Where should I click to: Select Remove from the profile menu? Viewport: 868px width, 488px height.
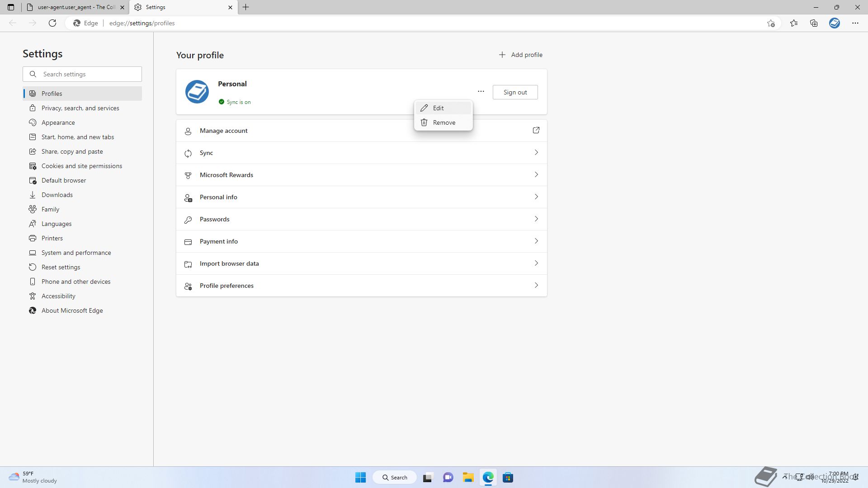443,122
